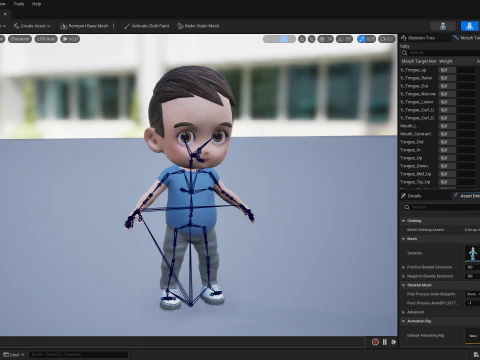Image resolution: width=480 pixels, height=360 pixels.
Task: Click the Details panel search field
Action: tap(442, 207)
